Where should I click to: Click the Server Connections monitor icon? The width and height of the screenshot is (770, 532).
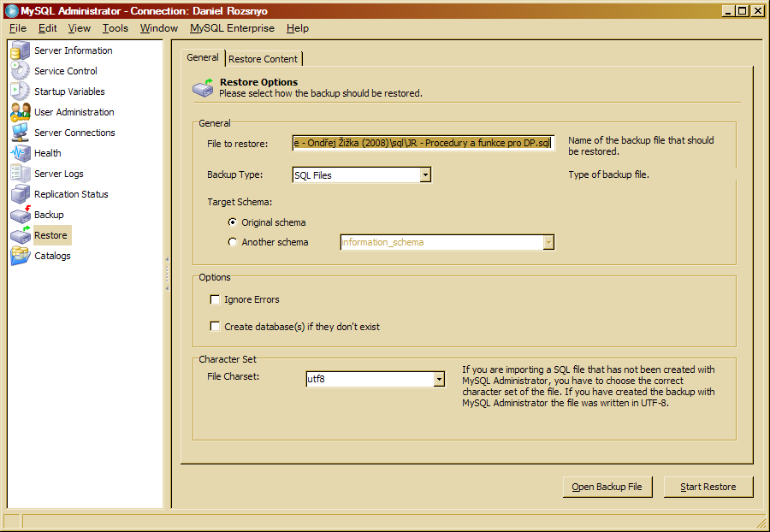(21, 133)
